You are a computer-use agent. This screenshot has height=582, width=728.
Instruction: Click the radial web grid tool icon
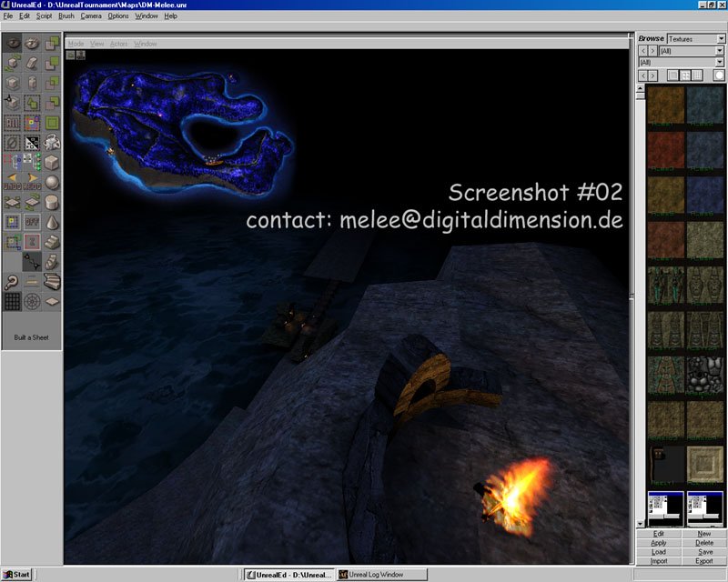tap(32, 302)
